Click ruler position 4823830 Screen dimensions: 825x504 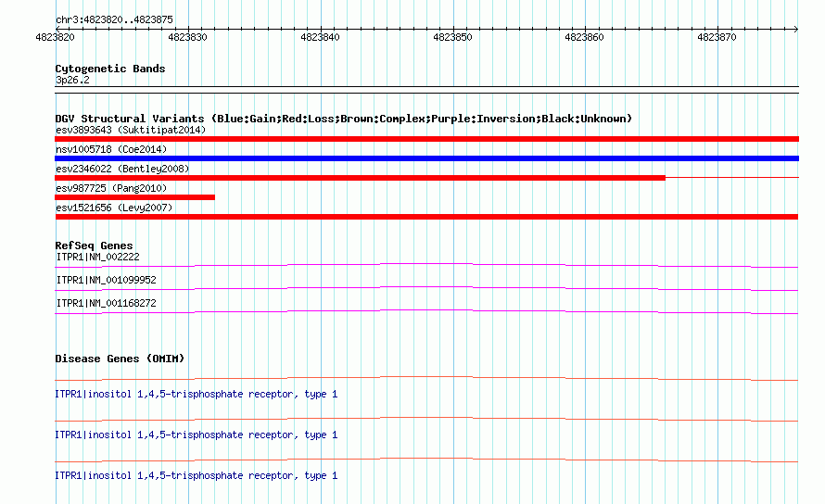click(x=188, y=37)
